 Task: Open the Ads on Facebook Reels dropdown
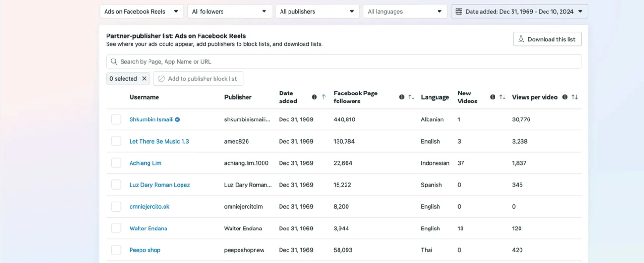(142, 11)
